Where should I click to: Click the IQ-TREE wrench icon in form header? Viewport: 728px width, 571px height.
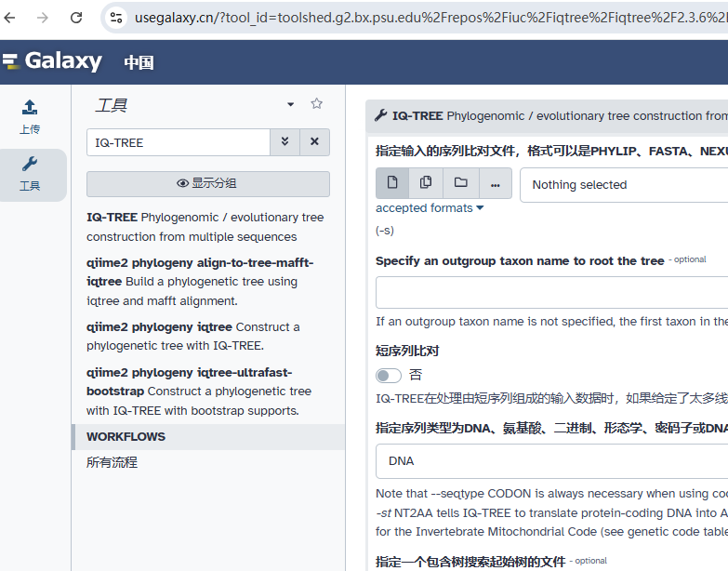380,115
